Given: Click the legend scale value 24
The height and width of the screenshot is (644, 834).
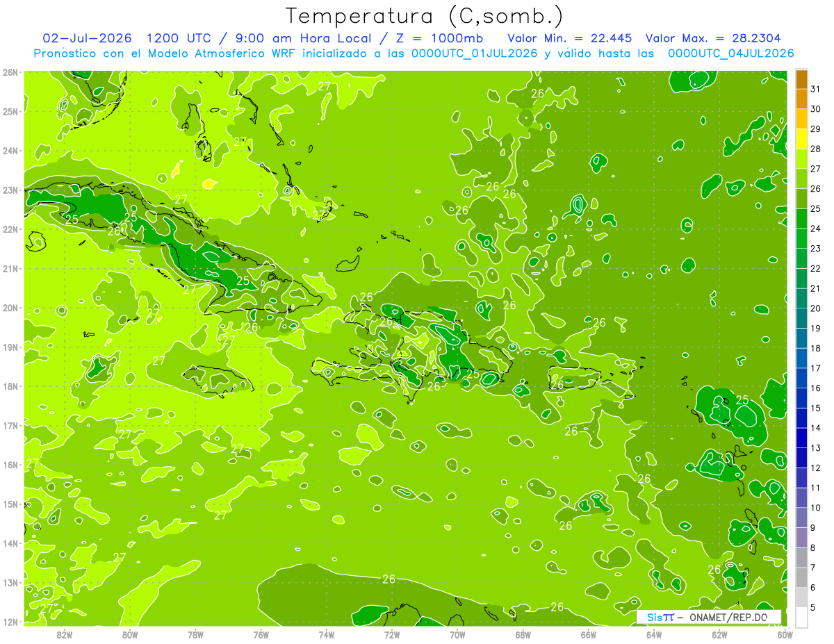Looking at the screenshot, I should tap(815, 229).
